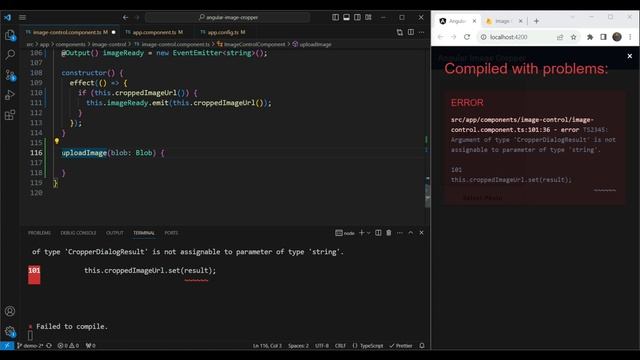Open notifications bell in status bar
This screenshot has height=360, width=640.
click(x=422, y=345)
